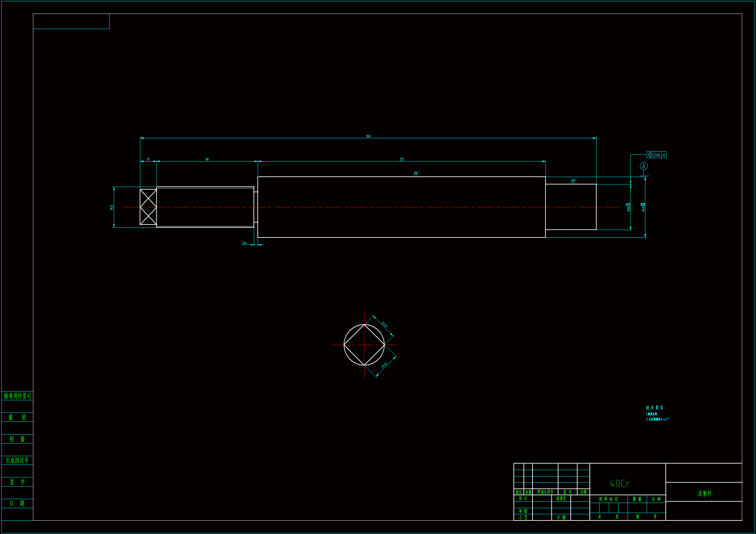This screenshot has height=534, width=756.
Task: Select the 227 dimension text
Action: click(402, 159)
